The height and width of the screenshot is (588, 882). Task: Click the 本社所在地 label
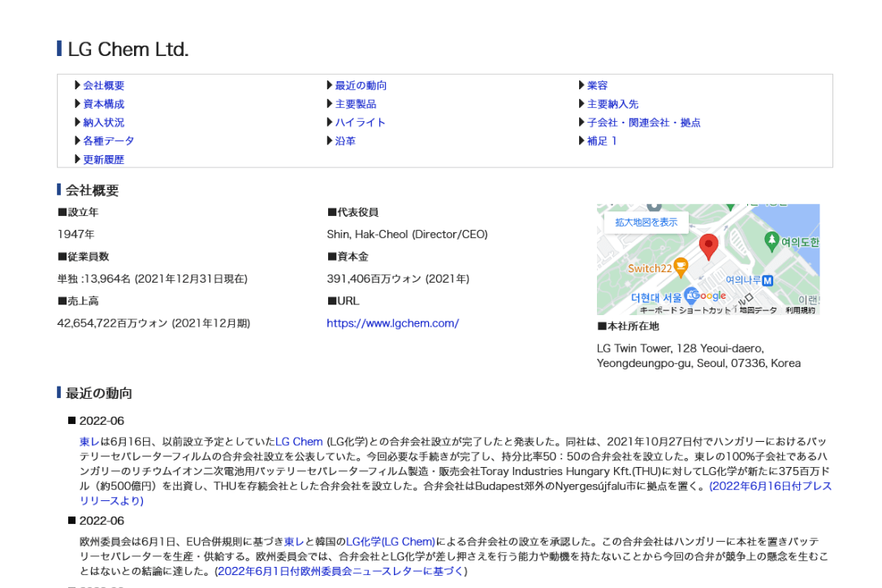pyautogui.click(x=629, y=326)
